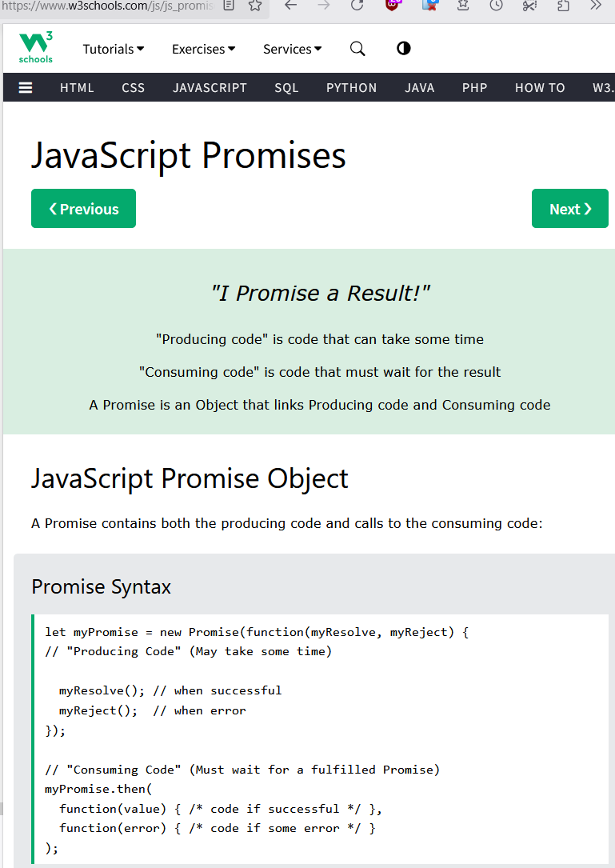The width and height of the screenshot is (615, 868).
Task: Open the red shield extension icon
Action: click(x=393, y=6)
